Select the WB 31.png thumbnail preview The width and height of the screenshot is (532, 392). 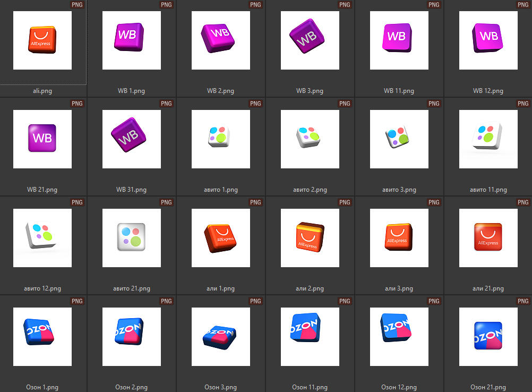click(132, 139)
